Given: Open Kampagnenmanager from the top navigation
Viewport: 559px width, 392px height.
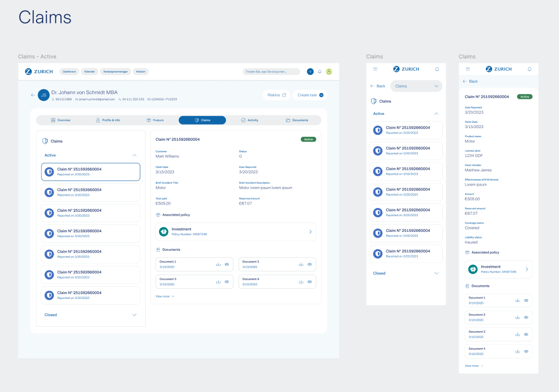Looking at the screenshot, I should pos(115,72).
